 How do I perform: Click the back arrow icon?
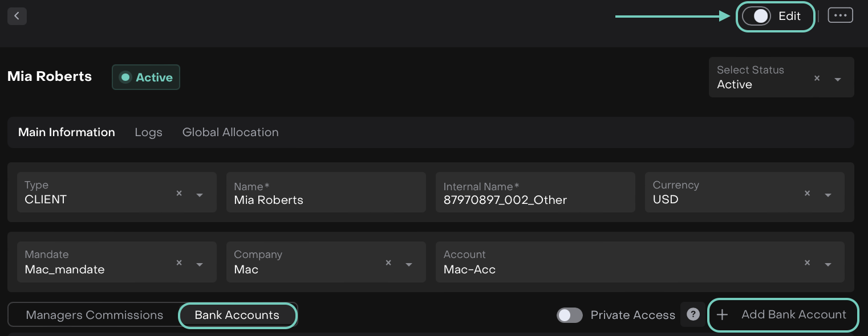pos(17,16)
